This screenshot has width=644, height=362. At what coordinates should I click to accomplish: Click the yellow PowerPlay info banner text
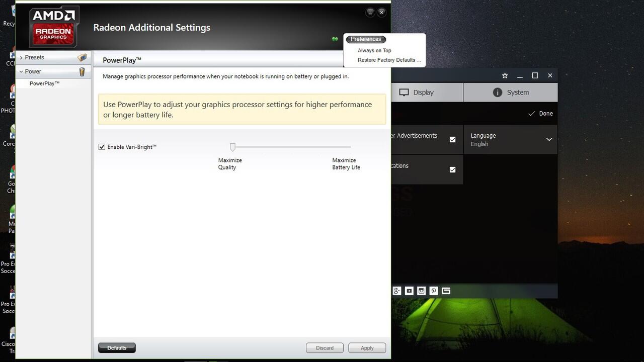point(237,110)
